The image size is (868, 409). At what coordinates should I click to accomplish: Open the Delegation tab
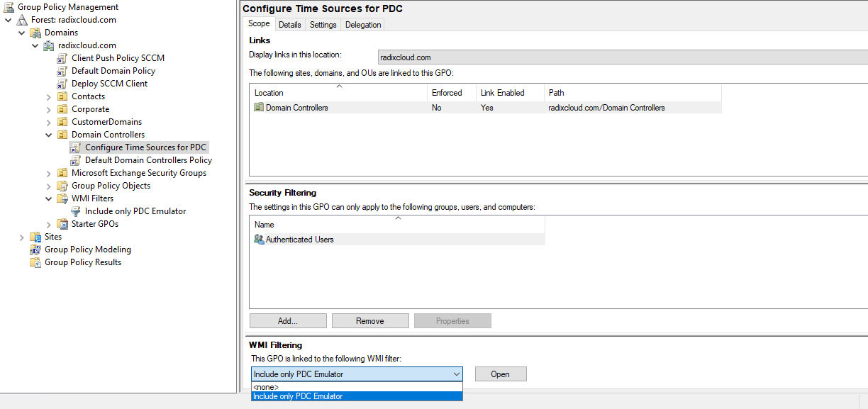(362, 24)
